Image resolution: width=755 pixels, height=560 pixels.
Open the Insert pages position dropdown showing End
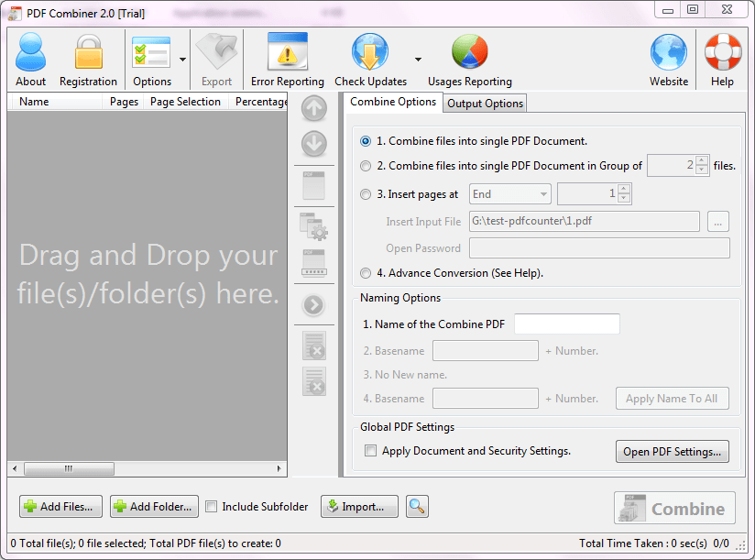tap(509, 193)
